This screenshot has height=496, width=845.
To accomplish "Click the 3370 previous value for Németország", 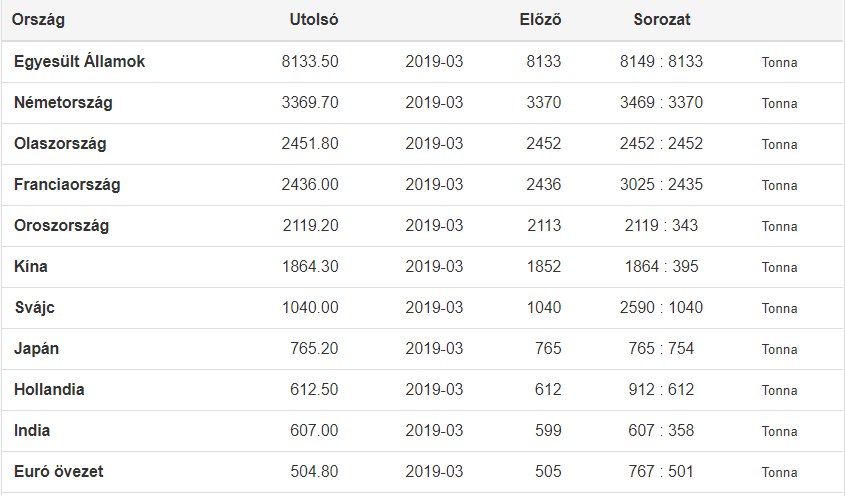I will click(x=544, y=103).
